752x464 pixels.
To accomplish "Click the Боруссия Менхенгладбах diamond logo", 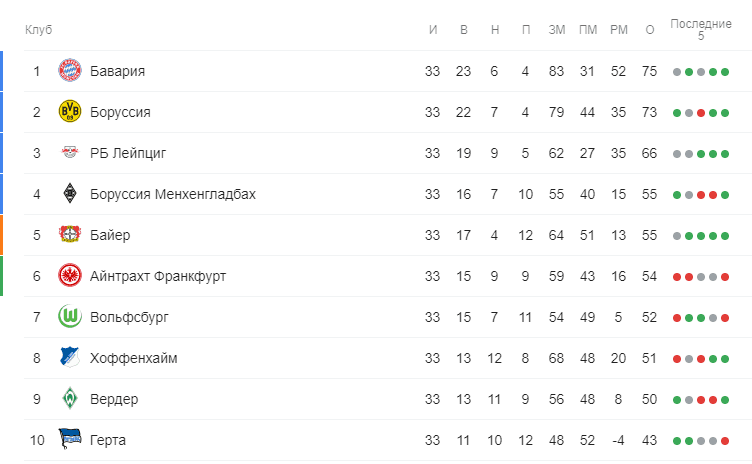I will click(x=70, y=194).
